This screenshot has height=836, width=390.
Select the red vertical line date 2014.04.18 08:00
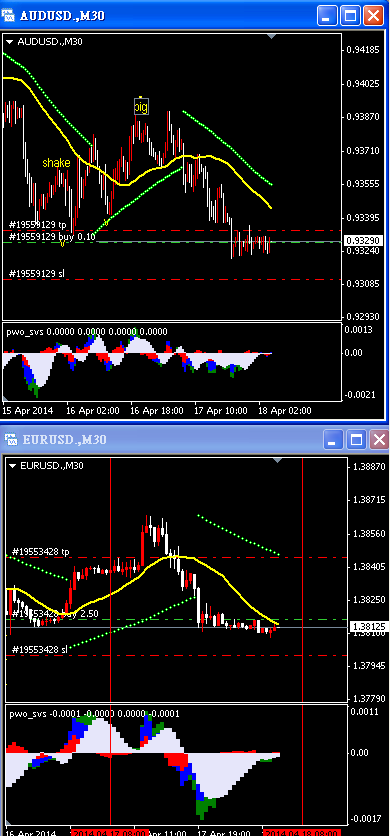pos(302,832)
